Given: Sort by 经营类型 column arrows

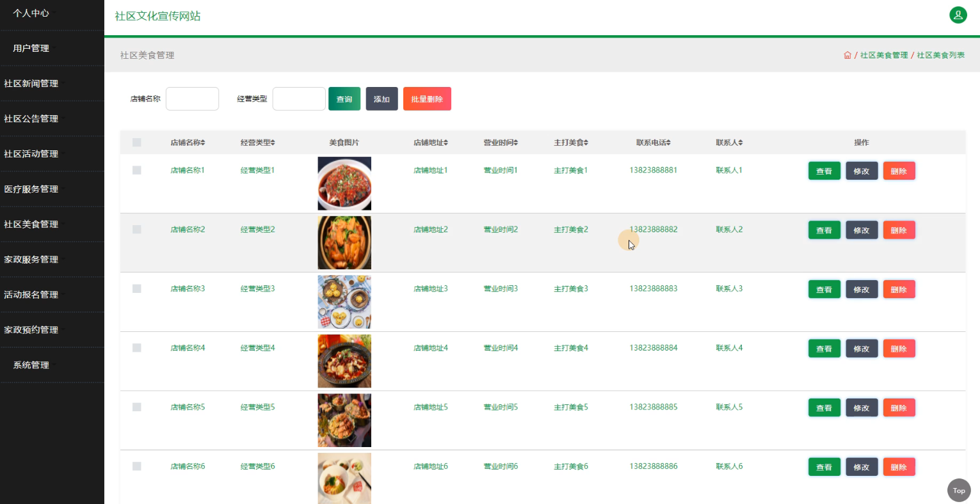Looking at the screenshot, I should tap(273, 143).
